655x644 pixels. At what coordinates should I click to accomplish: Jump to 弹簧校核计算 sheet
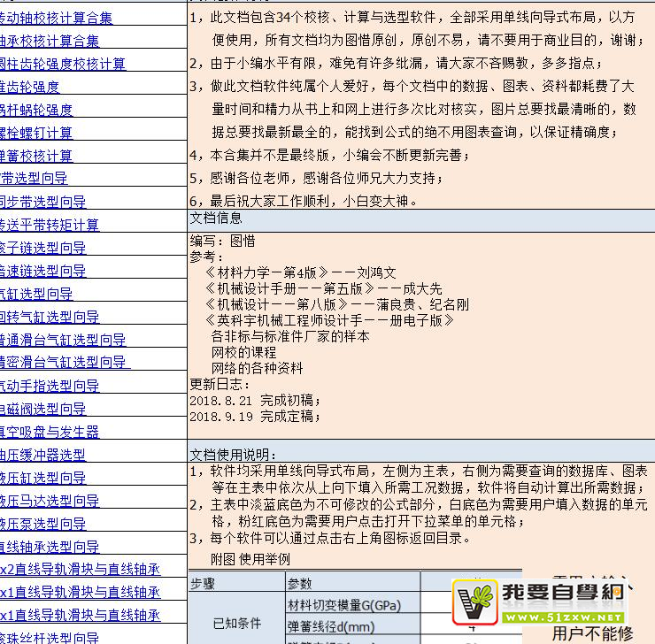pyautogui.click(x=35, y=156)
